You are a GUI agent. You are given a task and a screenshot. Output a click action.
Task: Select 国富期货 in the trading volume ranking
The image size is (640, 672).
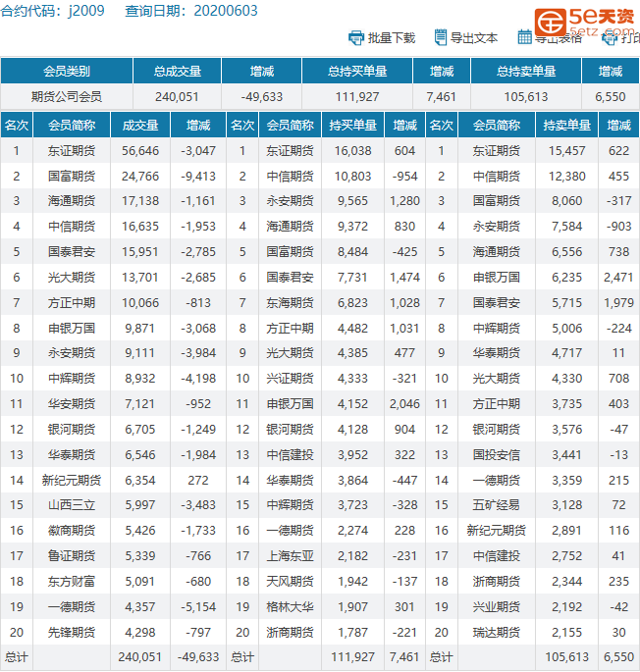pyautogui.click(x=72, y=177)
